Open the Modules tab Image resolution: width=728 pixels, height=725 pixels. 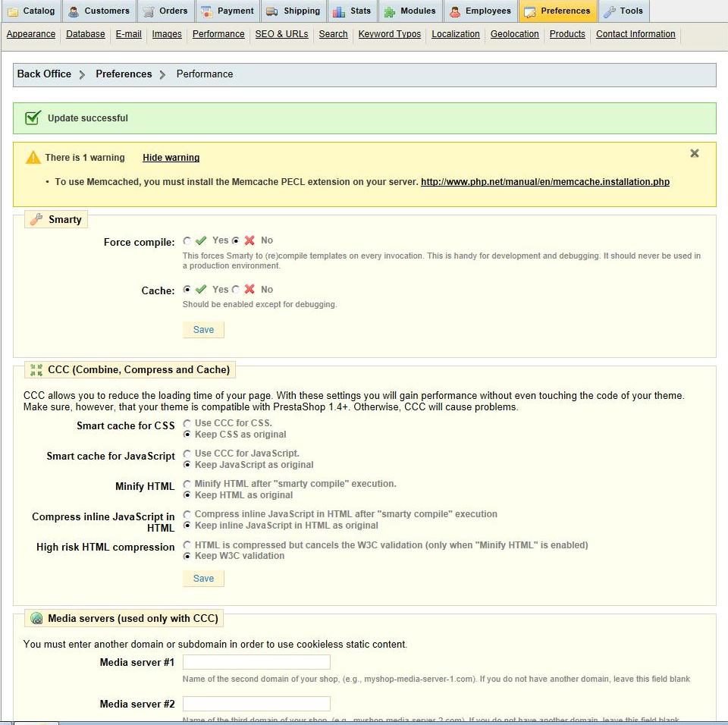(410, 11)
